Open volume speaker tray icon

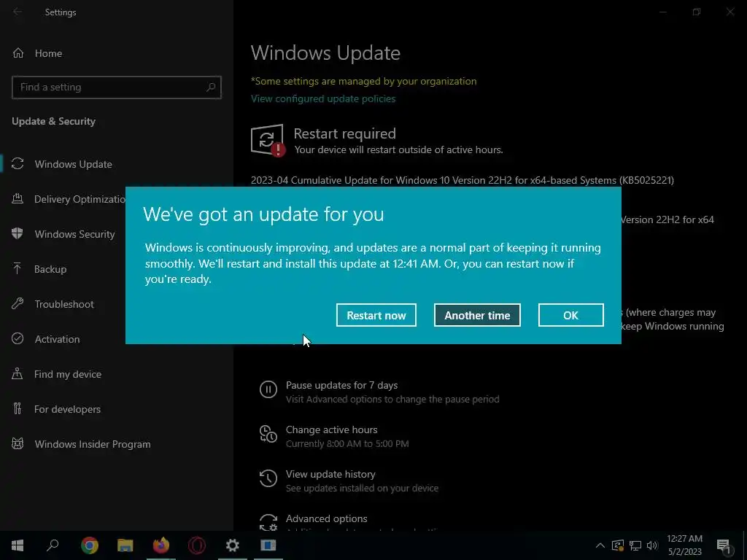[x=652, y=545]
